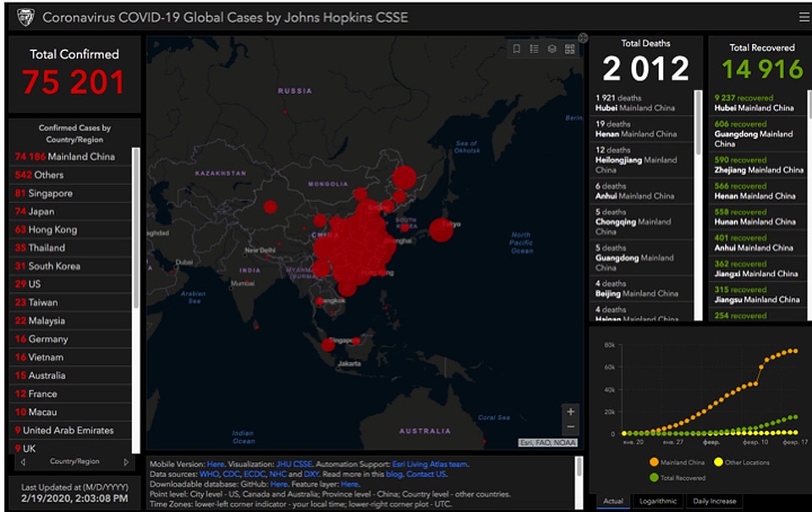The width and height of the screenshot is (812, 512).
Task: Open the basemap gallery grid icon
Action: point(569,49)
